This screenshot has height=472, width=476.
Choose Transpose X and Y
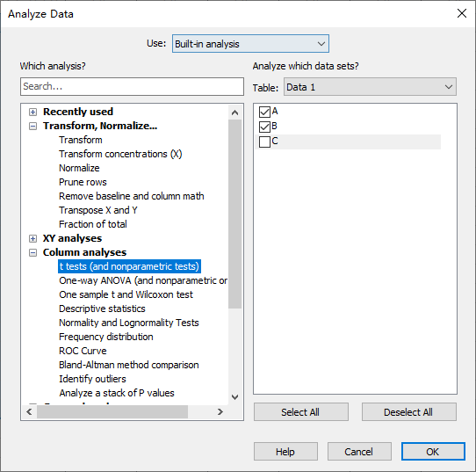click(x=98, y=210)
